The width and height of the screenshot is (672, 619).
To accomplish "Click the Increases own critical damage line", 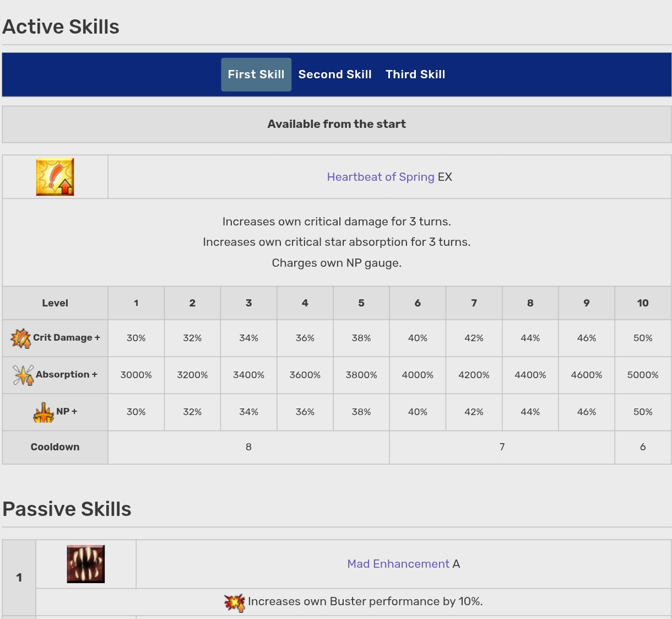I will click(x=337, y=222).
